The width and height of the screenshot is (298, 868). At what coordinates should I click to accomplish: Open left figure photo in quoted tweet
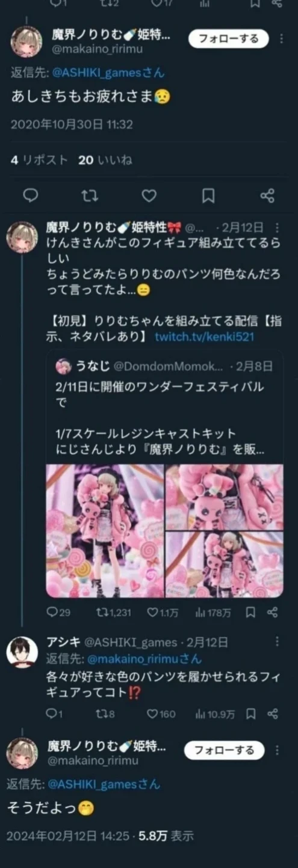[x=104, y=531]
